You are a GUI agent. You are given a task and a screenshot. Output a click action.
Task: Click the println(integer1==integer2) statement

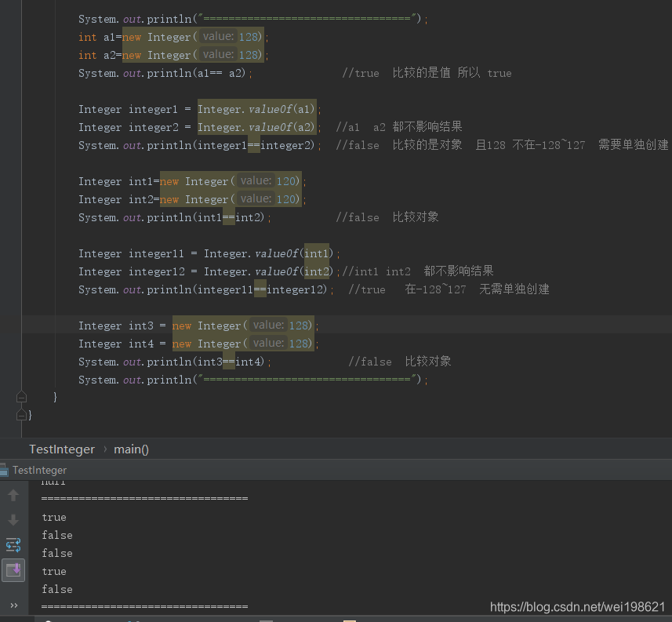pos(200,145)
